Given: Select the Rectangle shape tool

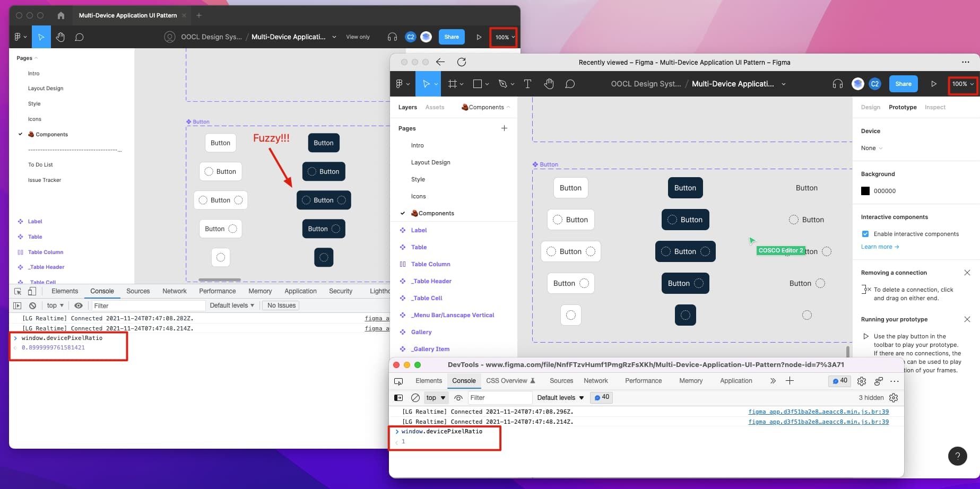Looking at the screenshot, I should click(477, 84).
